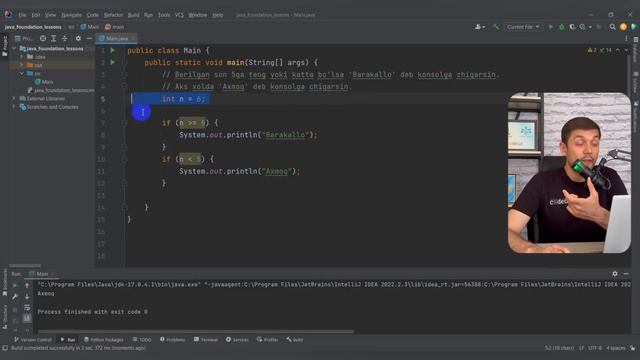
Task: Open Project panel options gear
Action: 78,38
